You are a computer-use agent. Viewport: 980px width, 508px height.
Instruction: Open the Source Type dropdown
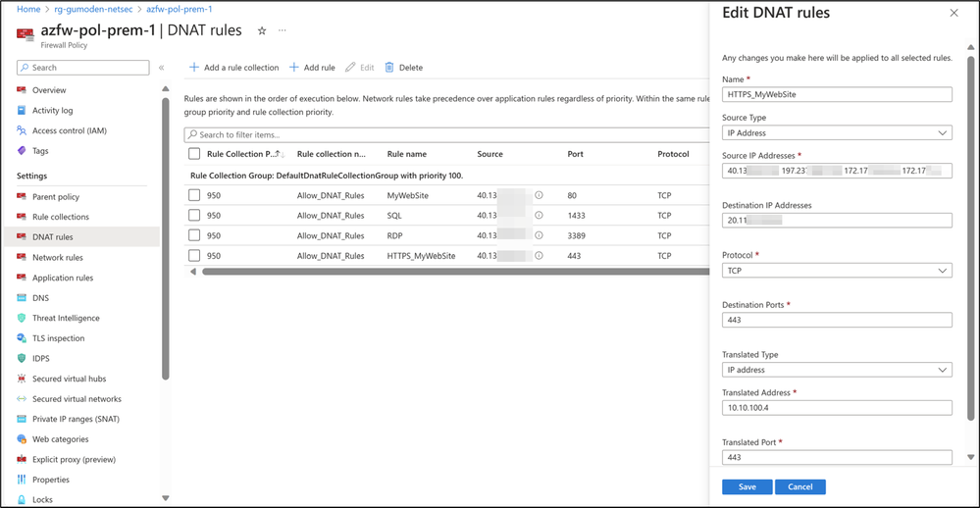click(x=837, y=133)
